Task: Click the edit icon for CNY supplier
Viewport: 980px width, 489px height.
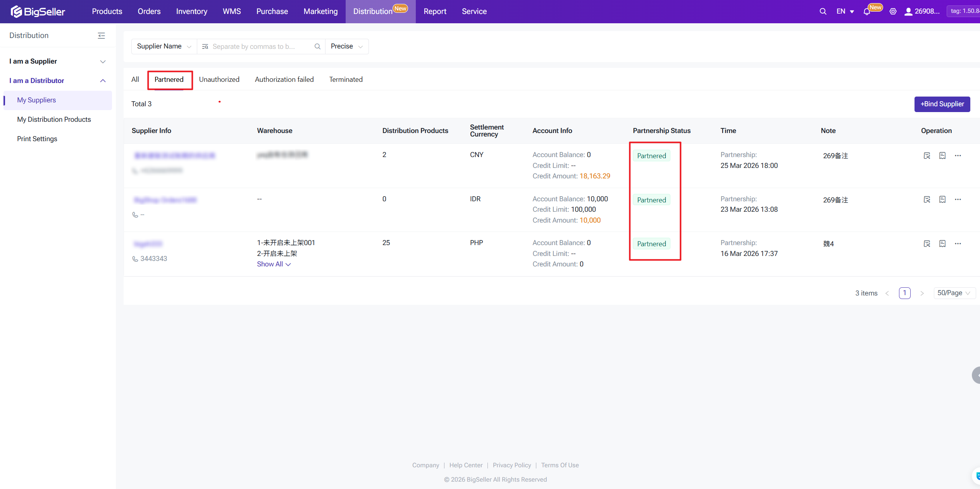Action: pyautogui.click(x=927, y=156)
